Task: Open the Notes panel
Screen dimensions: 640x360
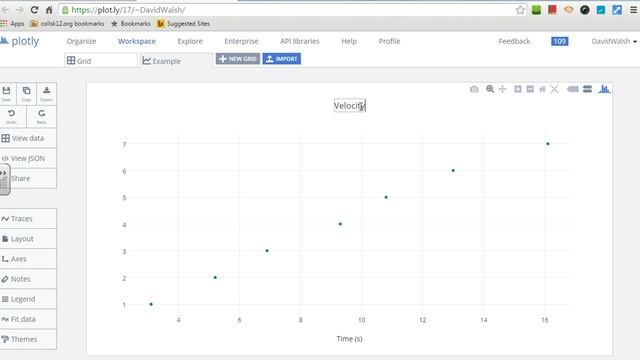Action: (28, 279)
